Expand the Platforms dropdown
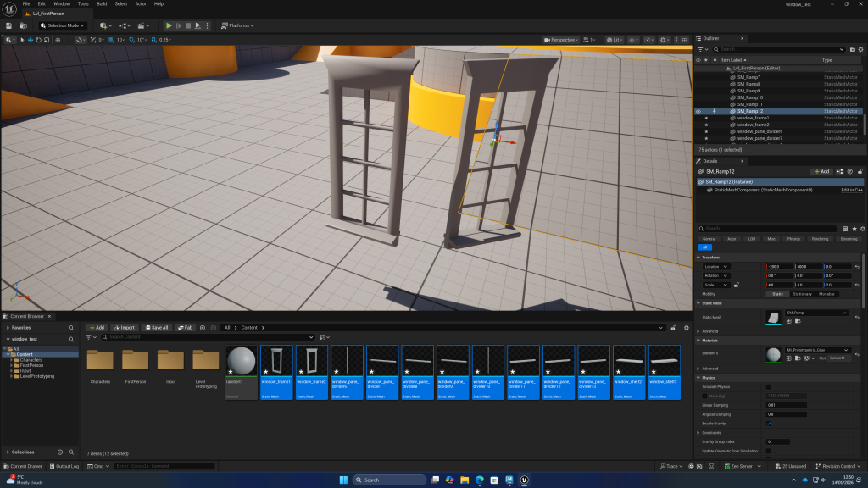The width and height of the screenshot is (868, 488). pos(237,25)
